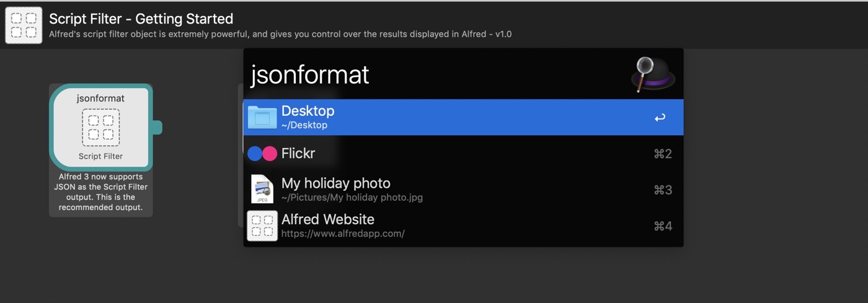Screen dimensions: 868x303
Task: Click the Alfred Website result icon
Action: pyautogui.click(x=262, y=226)
